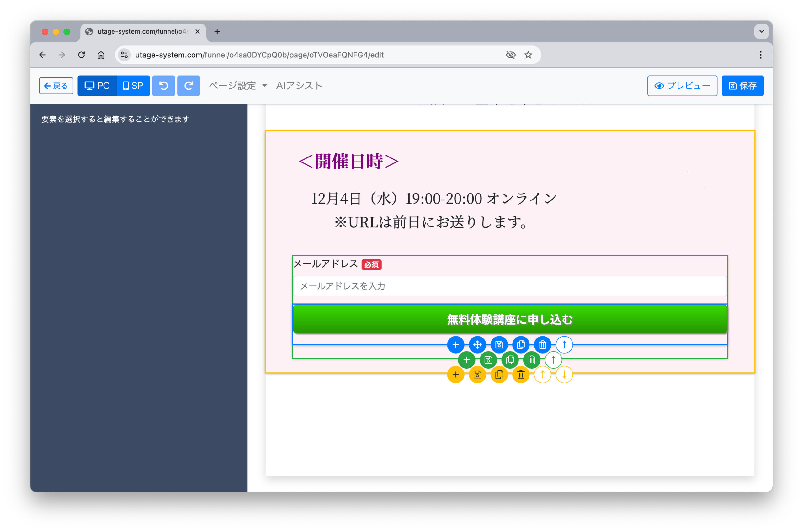This screenshot has width=803, height=532.
Task: Select the 12月4日（水）19:00-20:00 オンライン text
Action: (x=433, y=199)
